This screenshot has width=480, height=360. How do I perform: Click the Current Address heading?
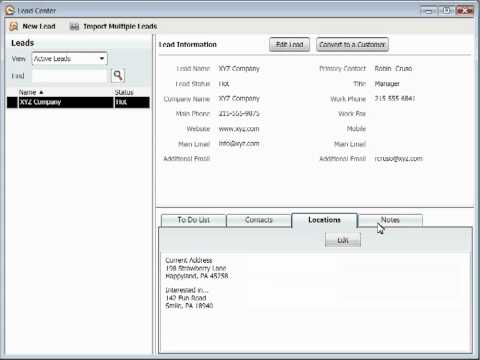coord(189,260)
